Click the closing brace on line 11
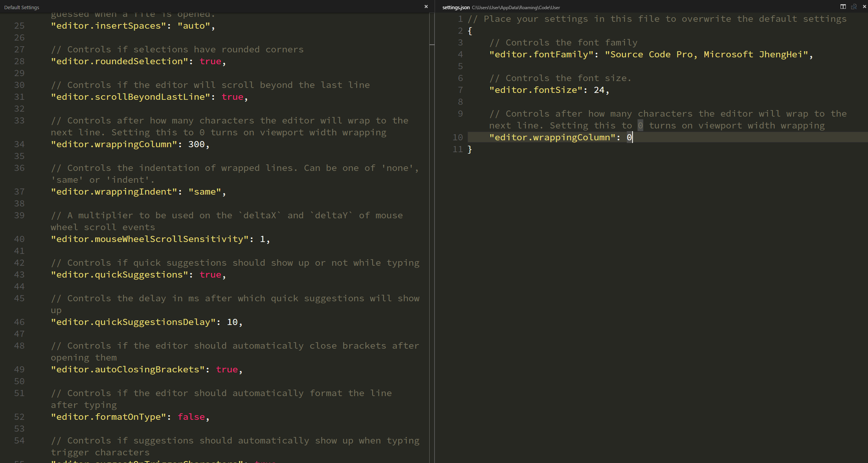Screen dimensions: 868x463 pos(470,149)
